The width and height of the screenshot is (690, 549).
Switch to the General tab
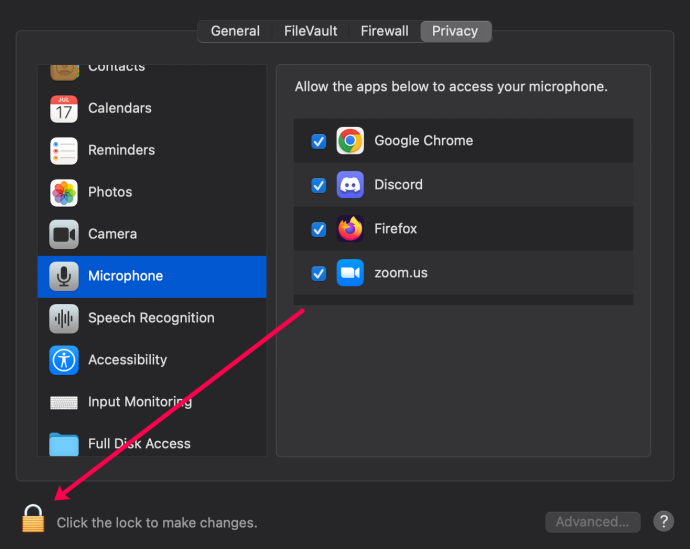coord(235,31)
